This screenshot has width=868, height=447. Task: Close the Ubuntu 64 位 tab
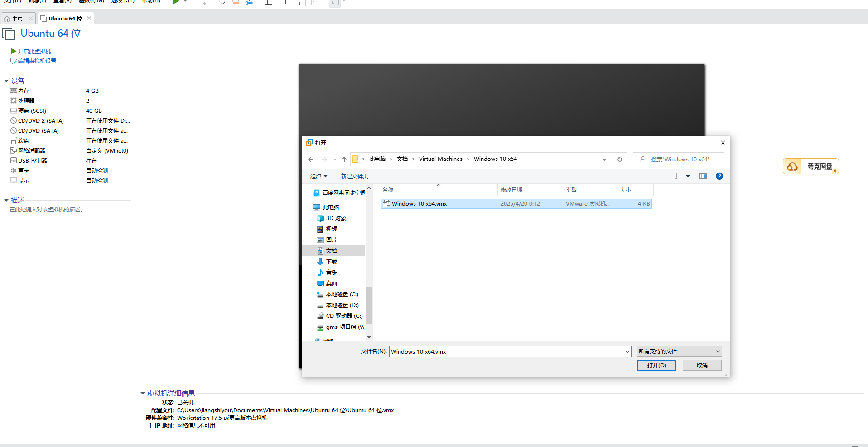pyautogui.click(x=89, y=19)
